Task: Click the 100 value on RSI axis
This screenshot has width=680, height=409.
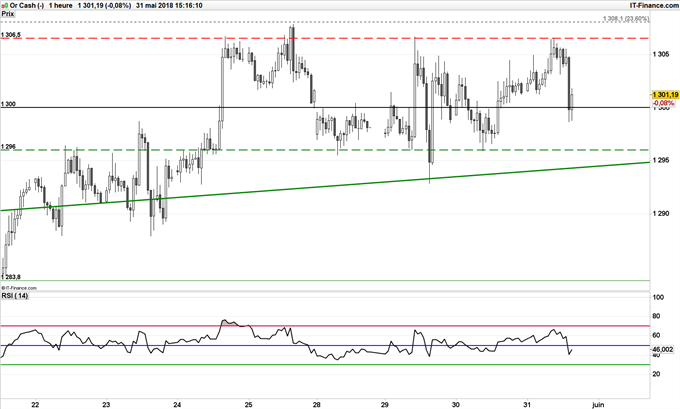Action: pos(658,297)
